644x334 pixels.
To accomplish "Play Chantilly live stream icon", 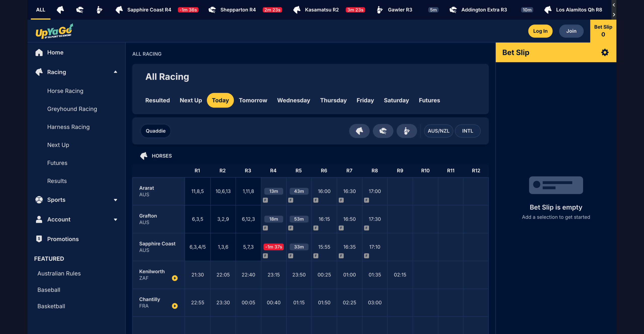I will (175, 306).
